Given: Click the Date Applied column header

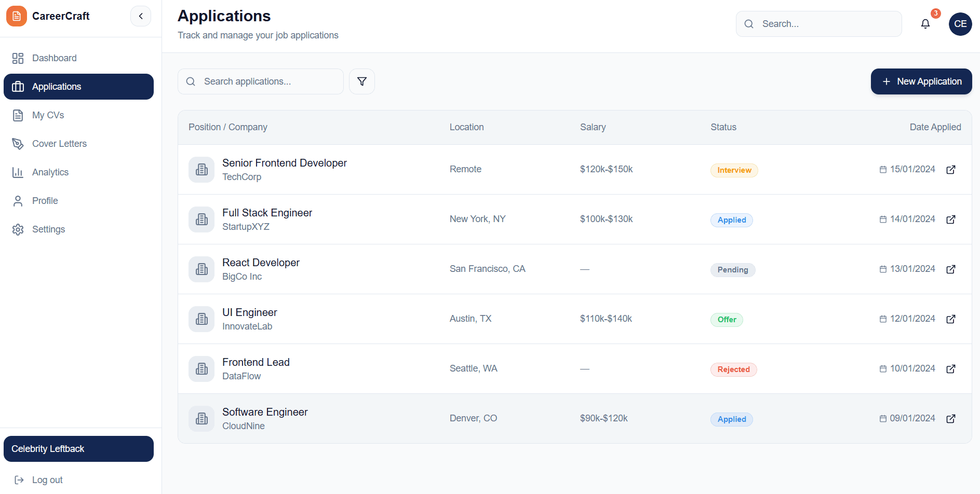Looking at the screenshot, I should pos(935,127).
